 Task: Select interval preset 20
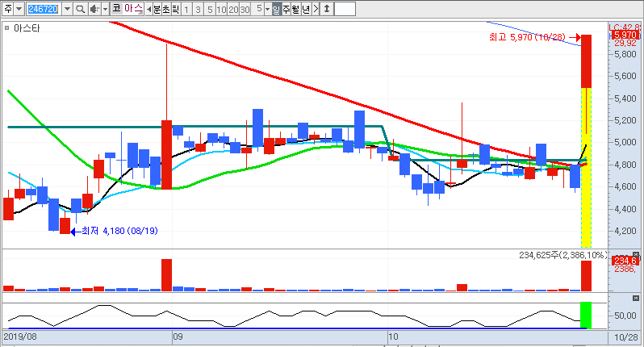233,9
